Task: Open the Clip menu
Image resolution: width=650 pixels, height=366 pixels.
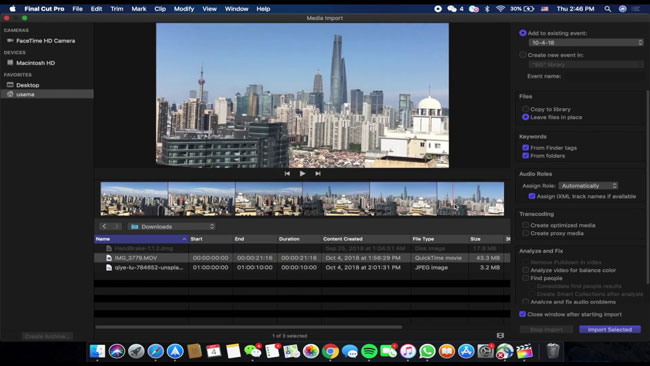Action: point(160,9)
